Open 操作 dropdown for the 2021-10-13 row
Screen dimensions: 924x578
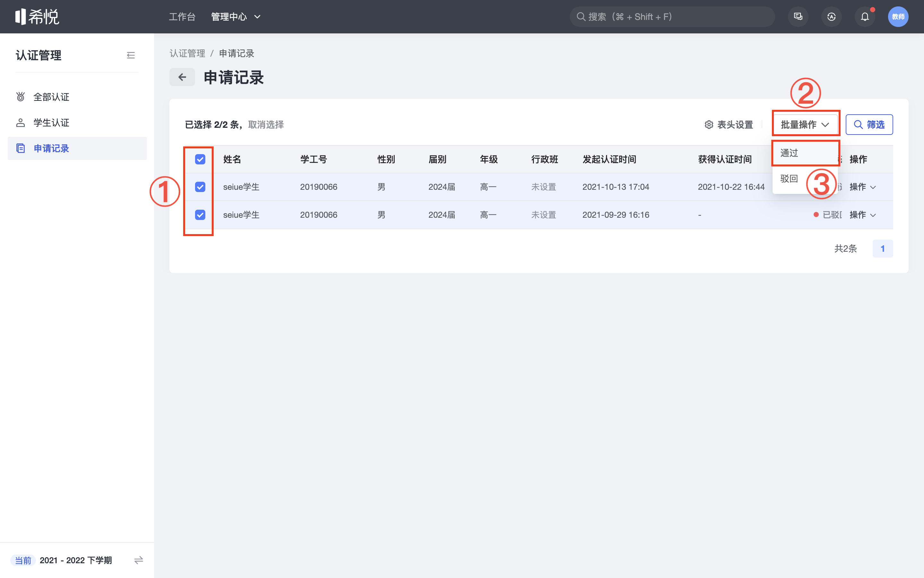coord(862,187)
